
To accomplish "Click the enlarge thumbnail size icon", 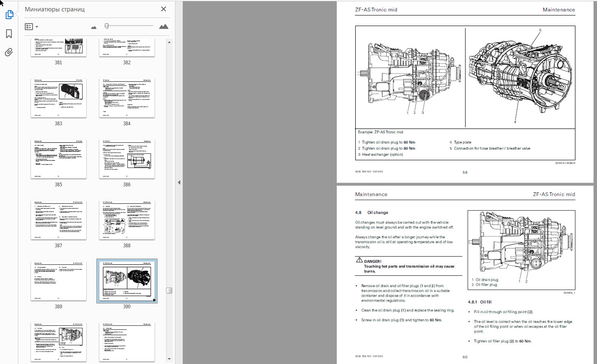I will tap(164, 27).
